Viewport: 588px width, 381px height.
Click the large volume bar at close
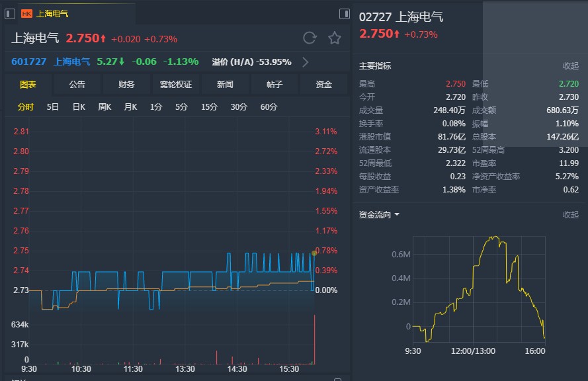pyautogui.click(x=314, y=339)
